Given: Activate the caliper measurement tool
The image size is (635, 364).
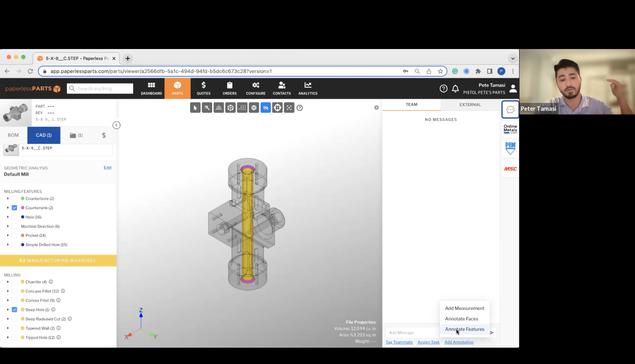Looking at the screenshot, I should tap(207, 108).
